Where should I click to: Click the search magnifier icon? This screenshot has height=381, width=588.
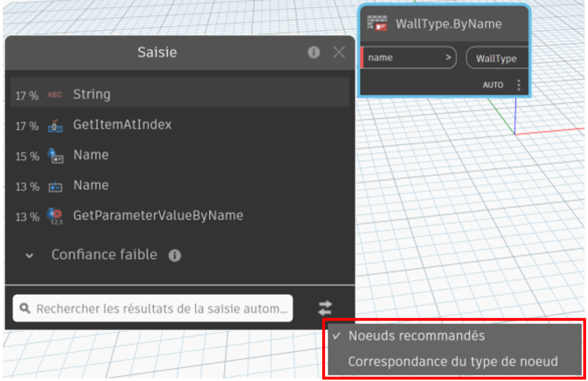(x=26, y=309)
